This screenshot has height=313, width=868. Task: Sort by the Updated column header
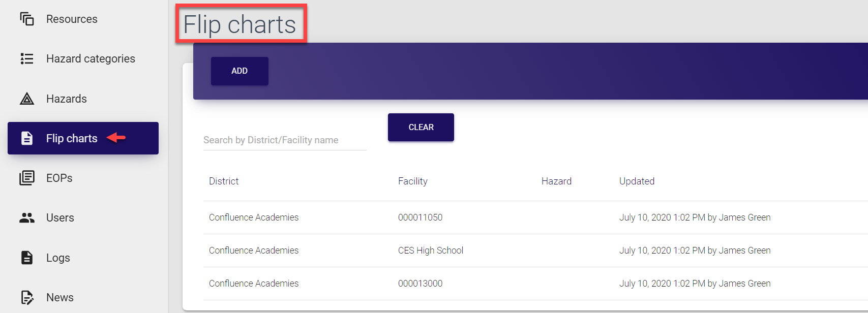[x=637, y=181]
